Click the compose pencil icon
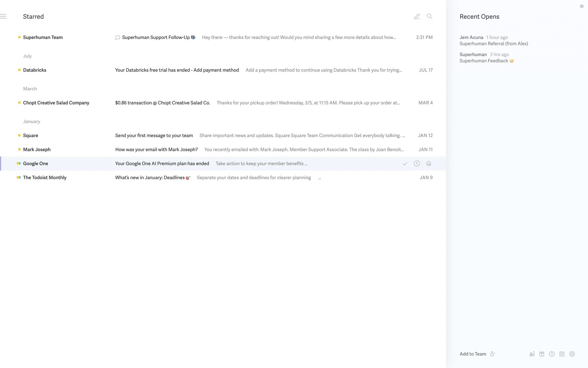The height and width of the screenshot is (368, 588). pos(417,17)
